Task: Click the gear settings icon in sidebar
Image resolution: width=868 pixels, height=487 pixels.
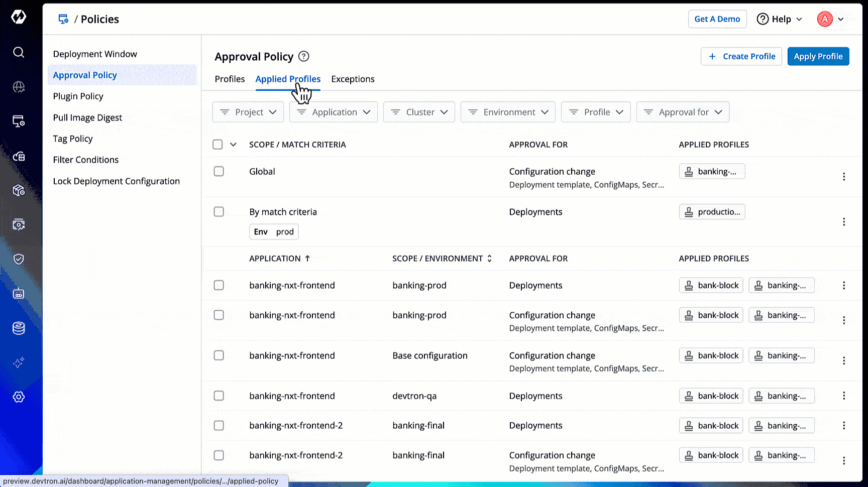Action: pos(19,397)
